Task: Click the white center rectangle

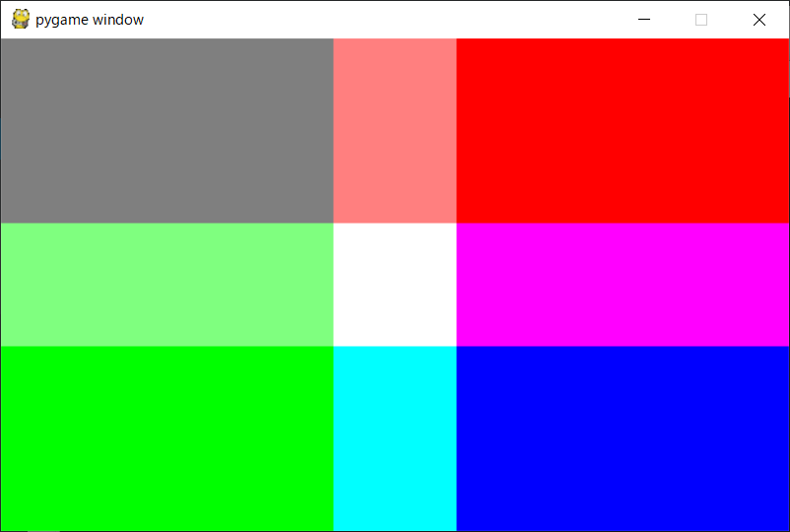Action: click(x=395, y=285)
